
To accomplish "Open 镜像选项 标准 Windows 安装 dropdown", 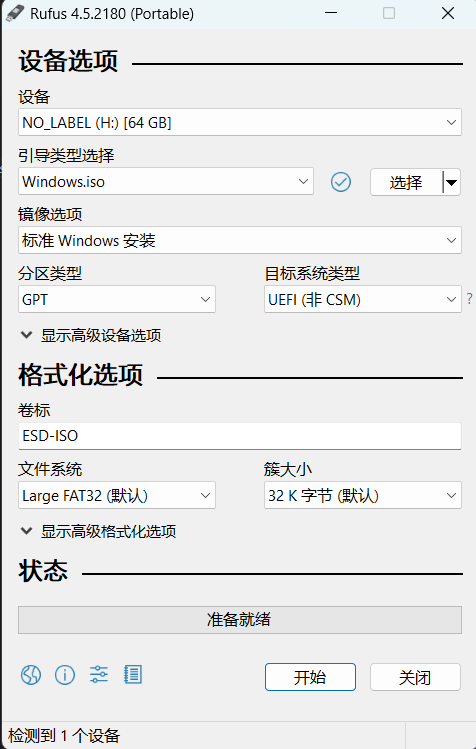I will click(240, 240).
